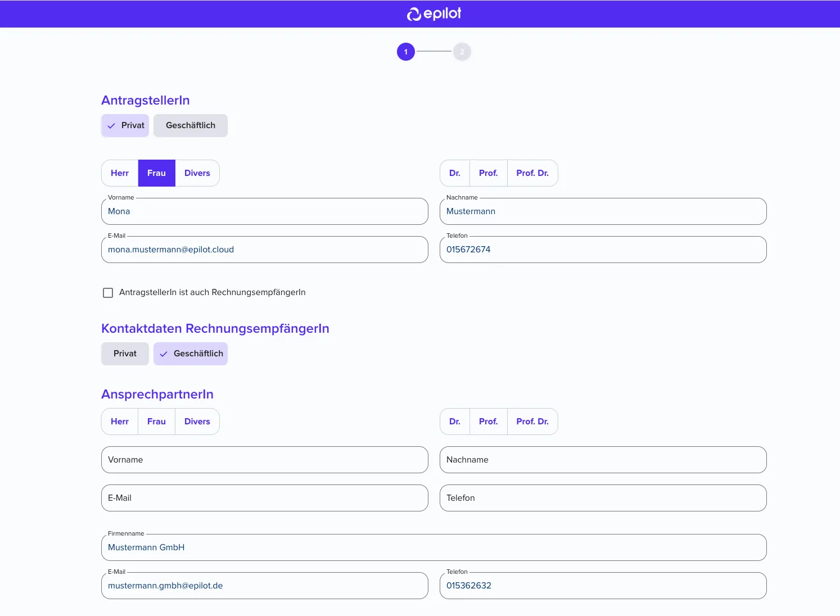
Task: Go to step 1 in progress indicator
Action: click(406, 52)
